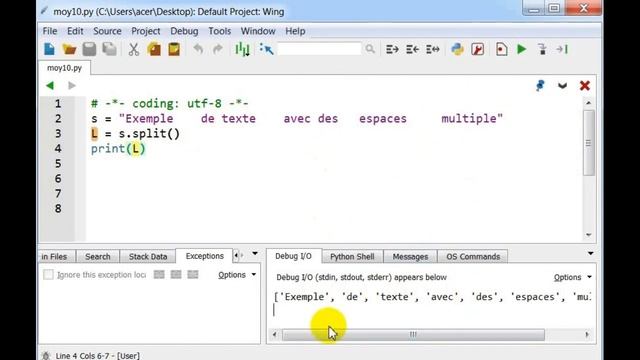The width and height of the screenshot is (640, 360).
Task: Switch to Python Shell tab
Action: (352, 256)
